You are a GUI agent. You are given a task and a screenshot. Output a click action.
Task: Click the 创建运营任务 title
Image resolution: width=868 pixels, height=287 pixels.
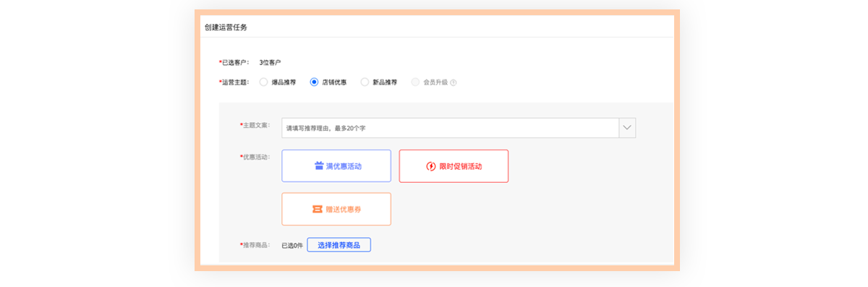tap(226, 27)
